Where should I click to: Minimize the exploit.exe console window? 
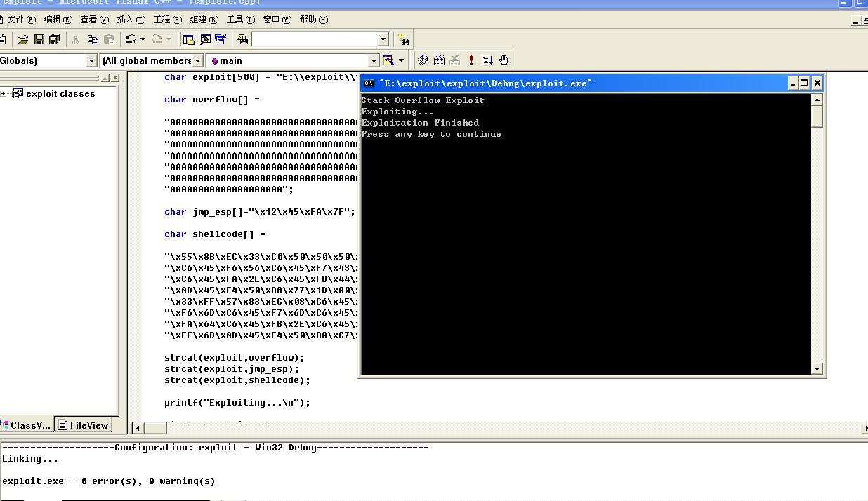pos(793,83)
